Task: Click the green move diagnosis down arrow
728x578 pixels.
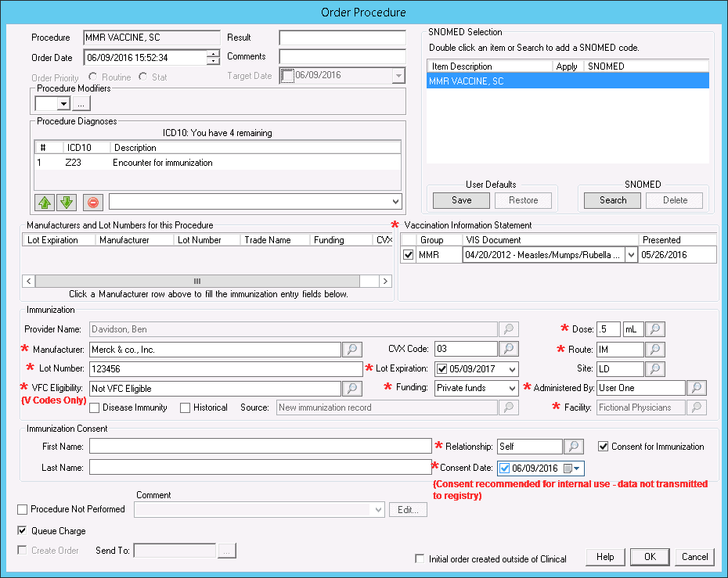Action: coord(66,203)
